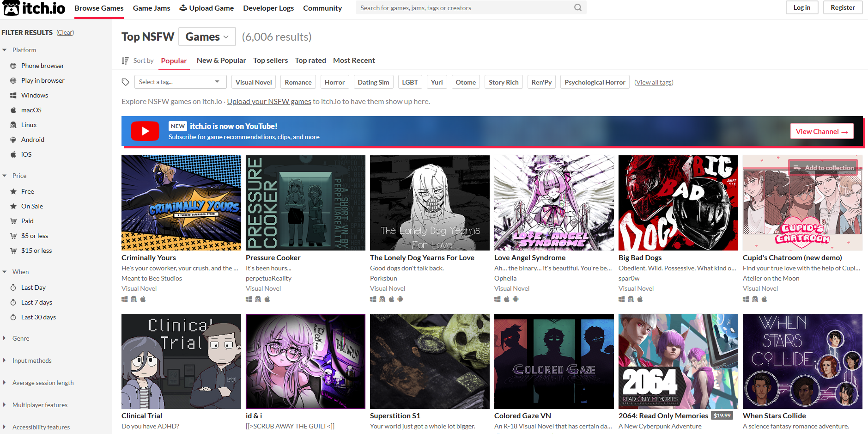This screenshot has height=434, width=868.
Task: Click the Android icon under The Lonely Dog Yearns
Action: coord(401,299)
